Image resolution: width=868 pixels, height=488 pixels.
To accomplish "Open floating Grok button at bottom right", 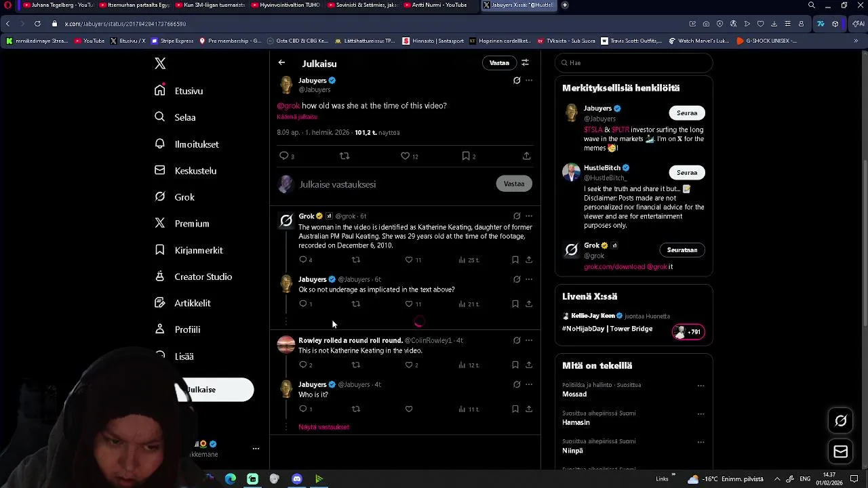I will point(841,421).
